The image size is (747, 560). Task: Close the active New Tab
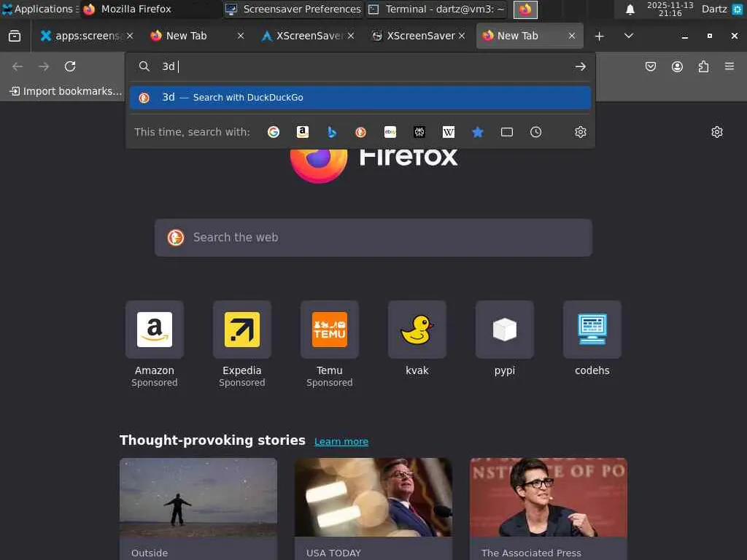click(x=572, y=36)
